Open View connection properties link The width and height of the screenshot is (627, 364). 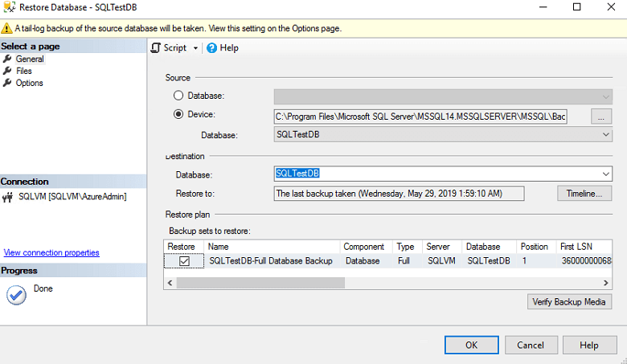click(51, 253)
